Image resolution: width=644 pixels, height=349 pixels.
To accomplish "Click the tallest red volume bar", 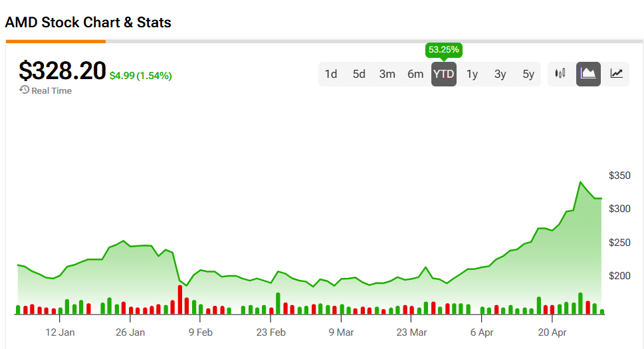I will (x=179, y=299).
